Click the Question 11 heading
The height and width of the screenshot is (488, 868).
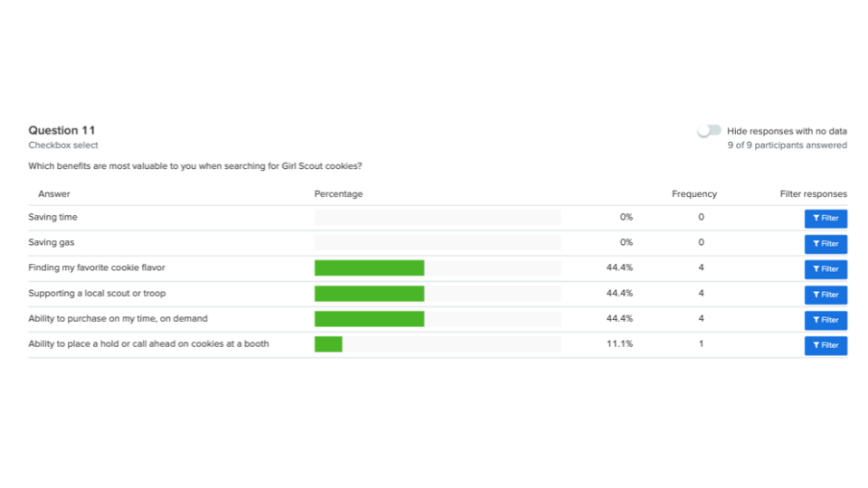click(61, 131)
